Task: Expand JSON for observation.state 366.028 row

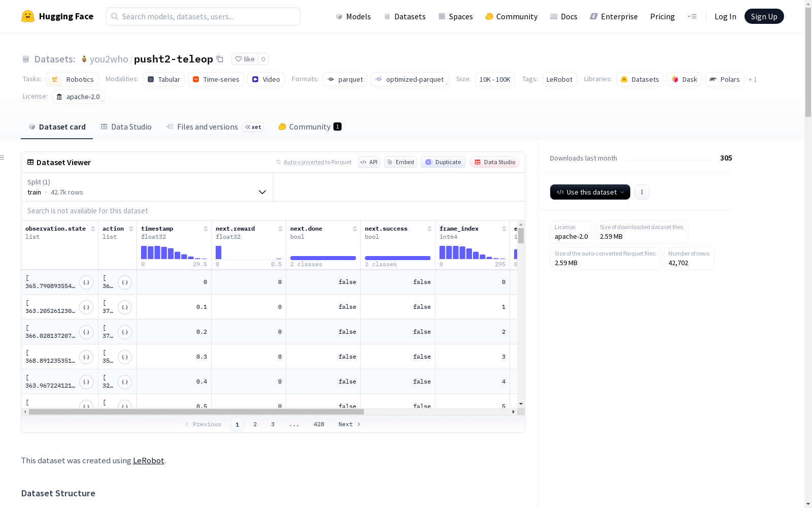Action: (x=86, y=332)
